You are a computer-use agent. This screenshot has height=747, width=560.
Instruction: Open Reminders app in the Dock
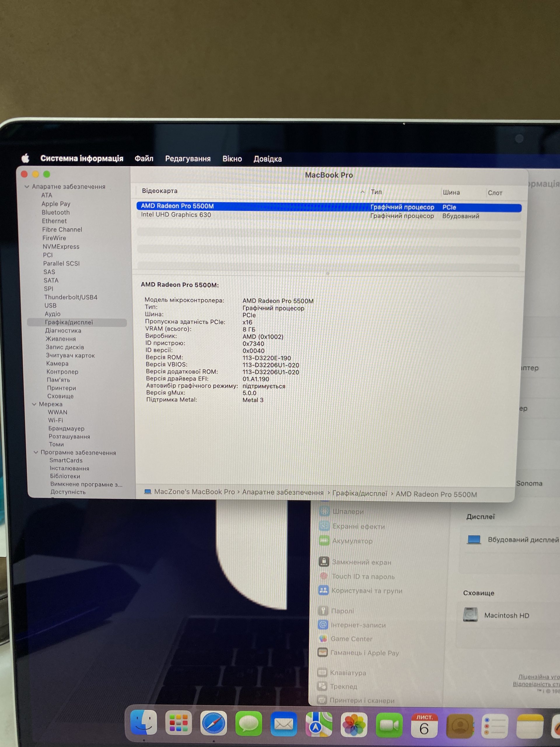[x=495, y=726]
